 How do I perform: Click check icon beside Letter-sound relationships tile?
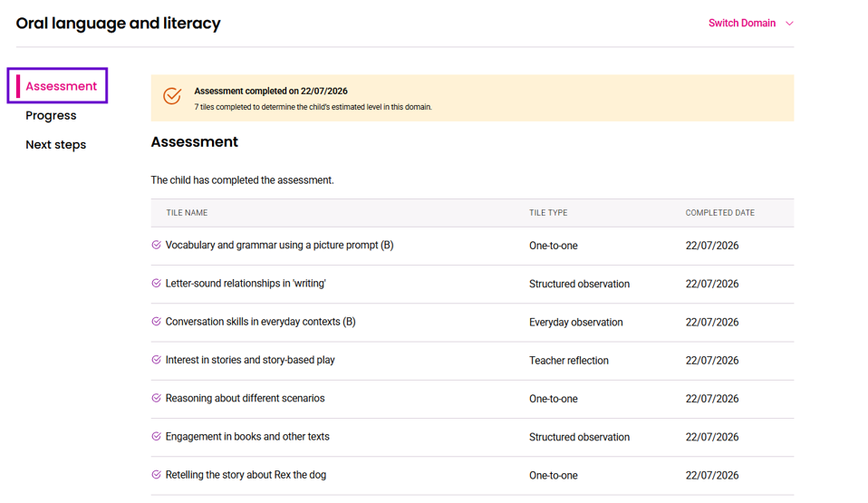coord(156,283)
